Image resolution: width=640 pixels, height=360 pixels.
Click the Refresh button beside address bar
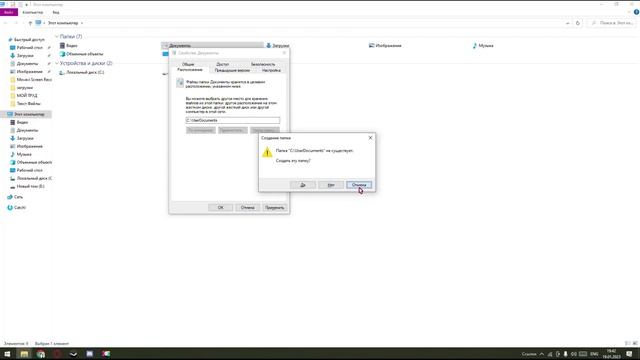coord(578,23)
